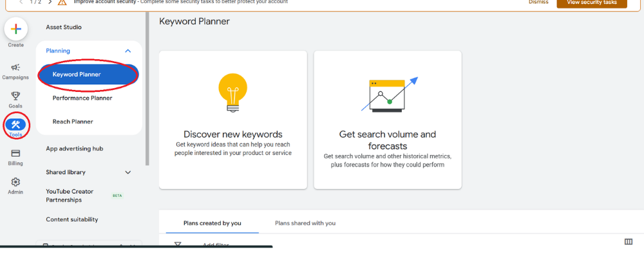Screen dimensions: 644x279
Task: Click the sidebar vertical scrollbar
Action: [147, 89]
